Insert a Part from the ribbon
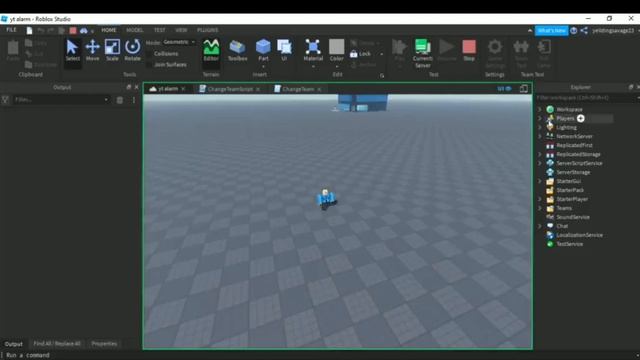The width and height of the screenshot is (640, 360). [x=263, y=50]
